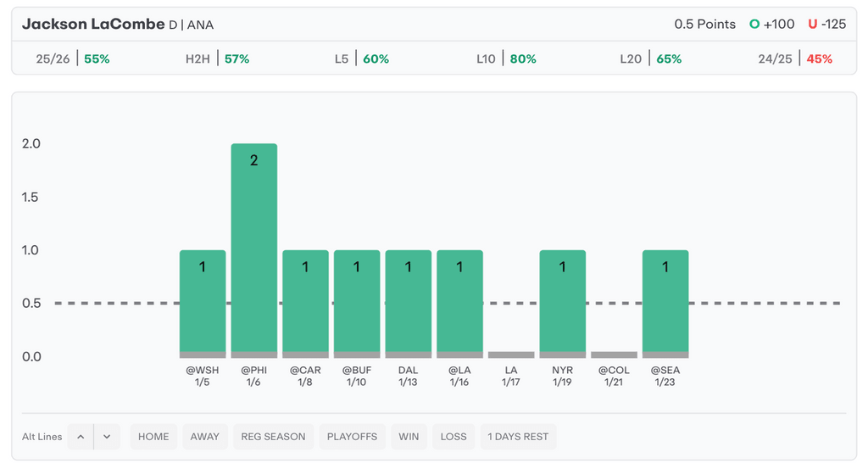
Task: View the L20 games split
Action: pos(650,59)
